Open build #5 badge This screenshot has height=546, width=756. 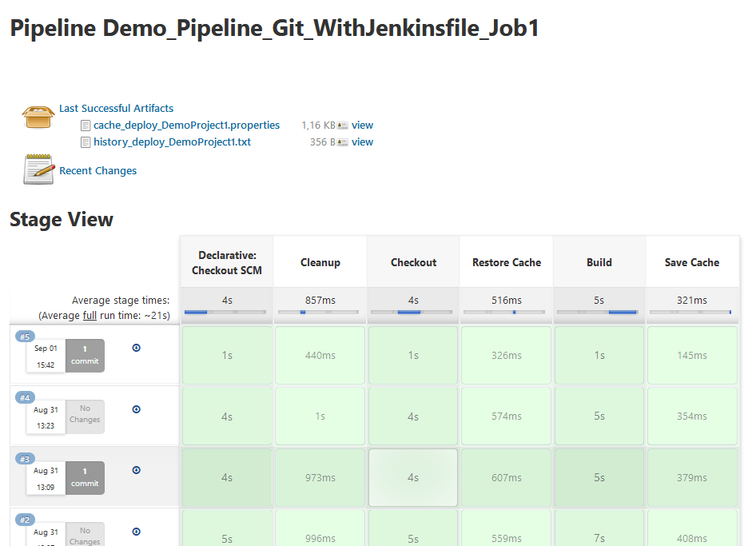tap(25, 337)
